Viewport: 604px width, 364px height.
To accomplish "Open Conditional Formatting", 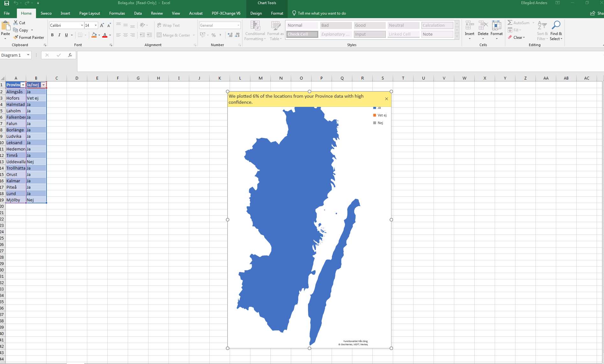I will coord(255,31).
